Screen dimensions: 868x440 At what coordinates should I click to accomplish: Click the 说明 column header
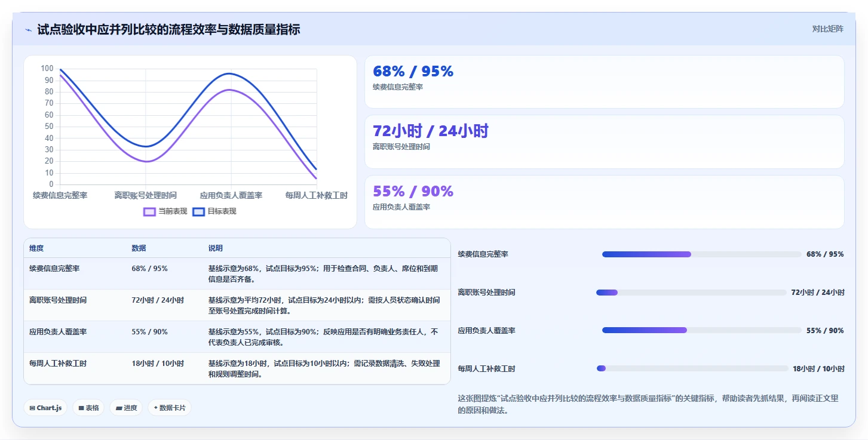215,248
